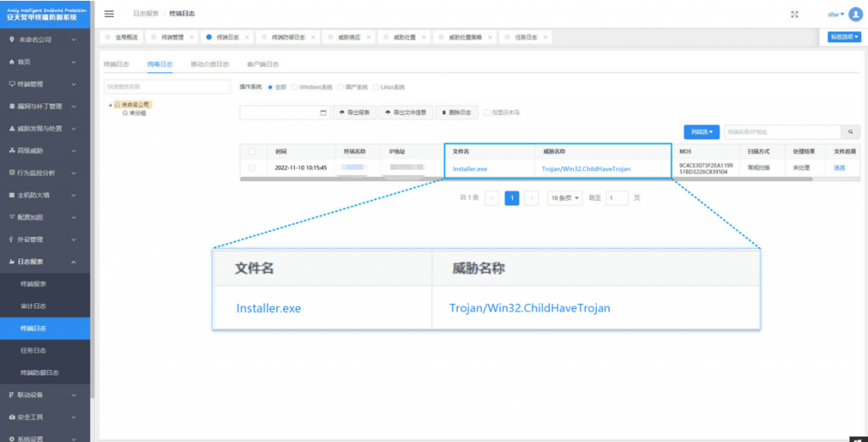Close the 任务日志 page tab
Viewport: 868px width, 442px height.
[x=545, y=37]
